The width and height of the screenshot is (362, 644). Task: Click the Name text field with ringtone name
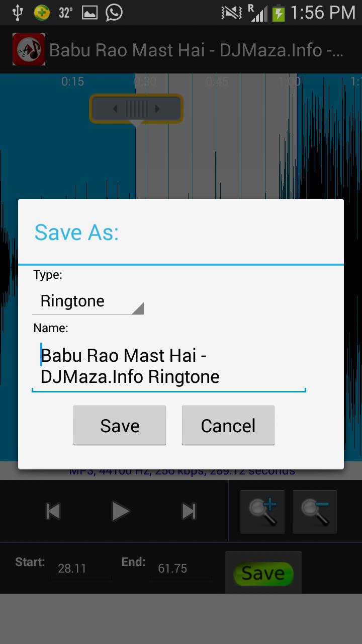169,366
